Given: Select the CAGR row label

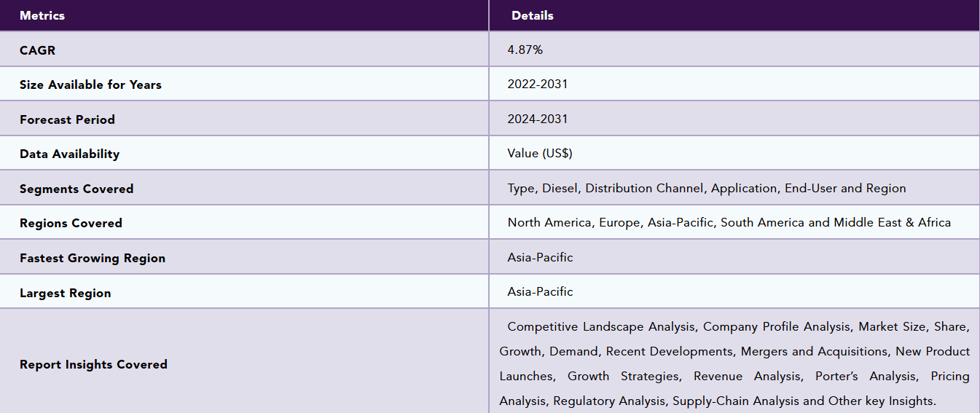Looking at the screenshot, I should [37, 50].
